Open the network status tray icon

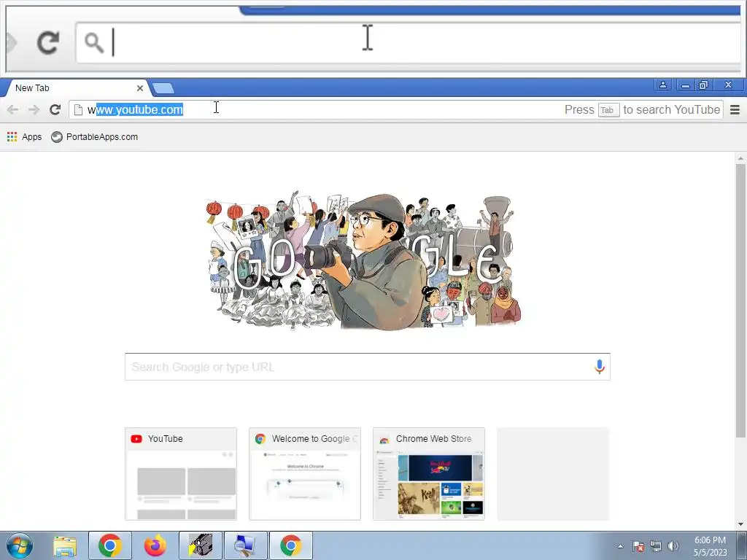(656, 546)
